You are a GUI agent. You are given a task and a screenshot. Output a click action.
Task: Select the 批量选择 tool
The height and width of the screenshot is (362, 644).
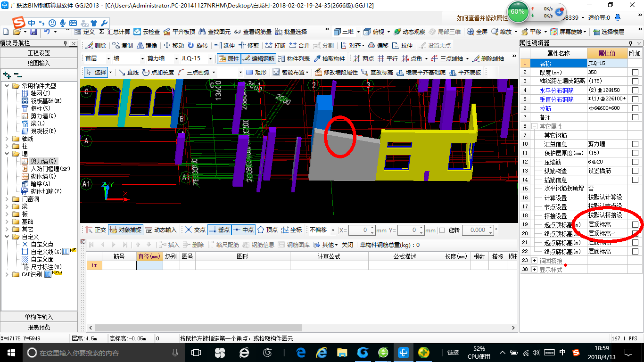pos(291,32)
